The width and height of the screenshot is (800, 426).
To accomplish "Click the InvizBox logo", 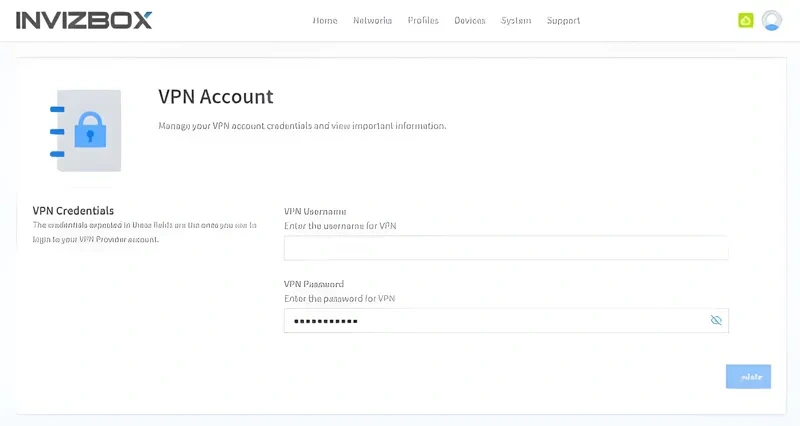I will 84,20.
